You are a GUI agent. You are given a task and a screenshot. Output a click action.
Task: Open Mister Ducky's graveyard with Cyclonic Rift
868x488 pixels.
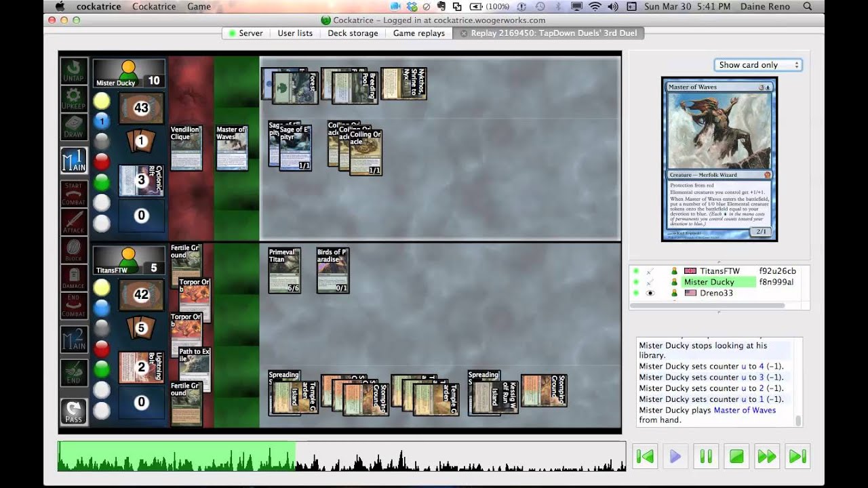[142, 180]
